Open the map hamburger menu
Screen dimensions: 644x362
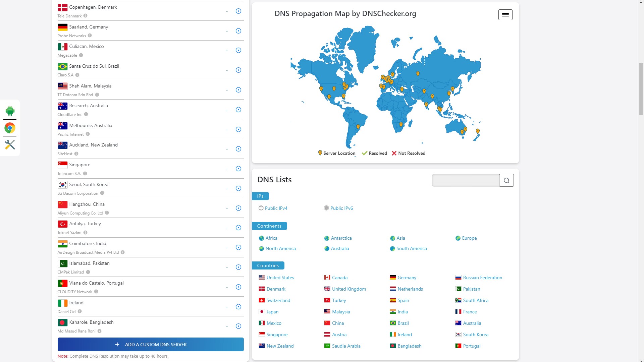(505, 15)
